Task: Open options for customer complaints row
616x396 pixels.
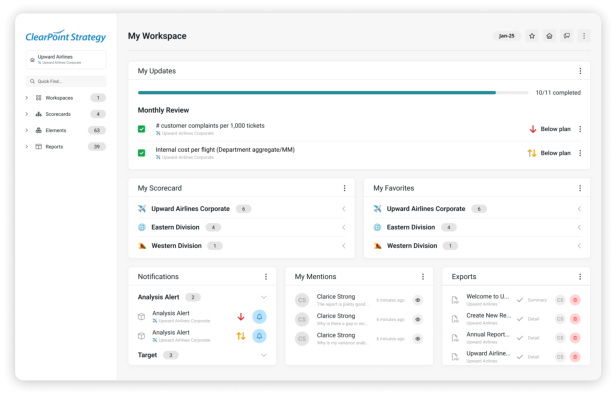Action: [x=580, y=129]
